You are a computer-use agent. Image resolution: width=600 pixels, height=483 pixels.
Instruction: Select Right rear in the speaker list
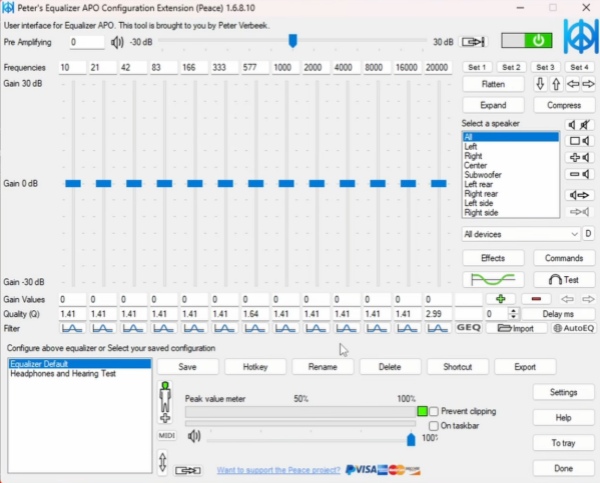click(x=510, y=194)
